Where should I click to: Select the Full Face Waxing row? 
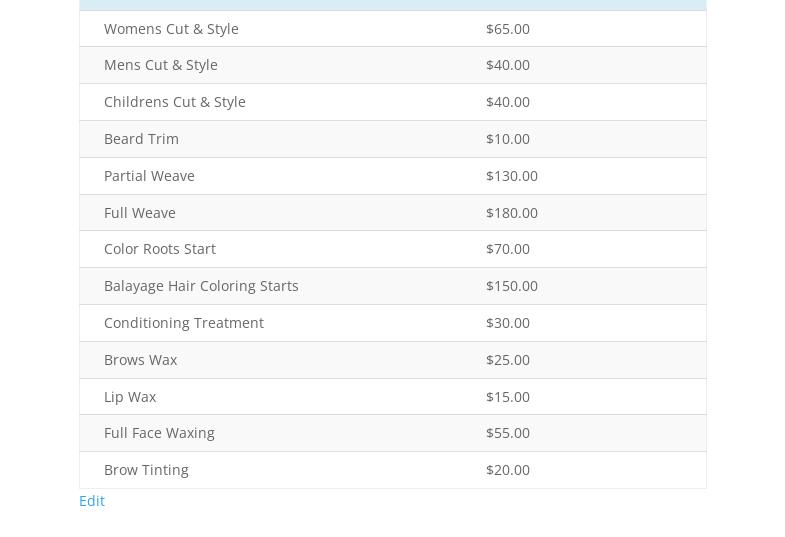pyautogui.click(x=159, y=433)
